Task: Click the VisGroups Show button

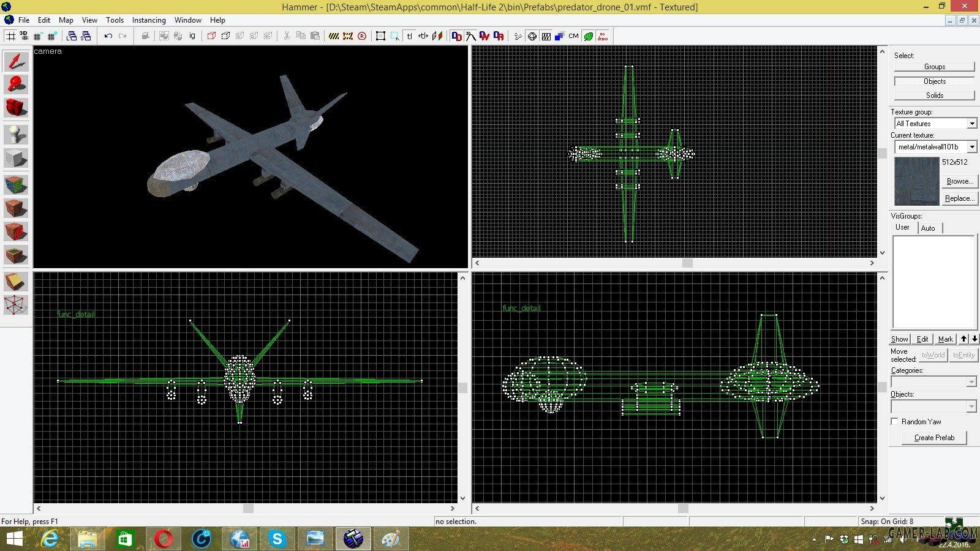Action: coord(900,339)
